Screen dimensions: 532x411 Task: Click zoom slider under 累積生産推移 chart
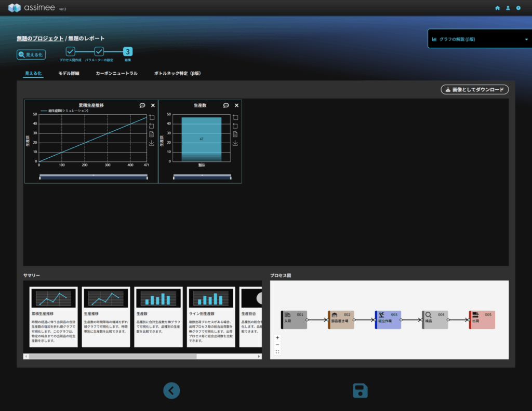(93, 176)
